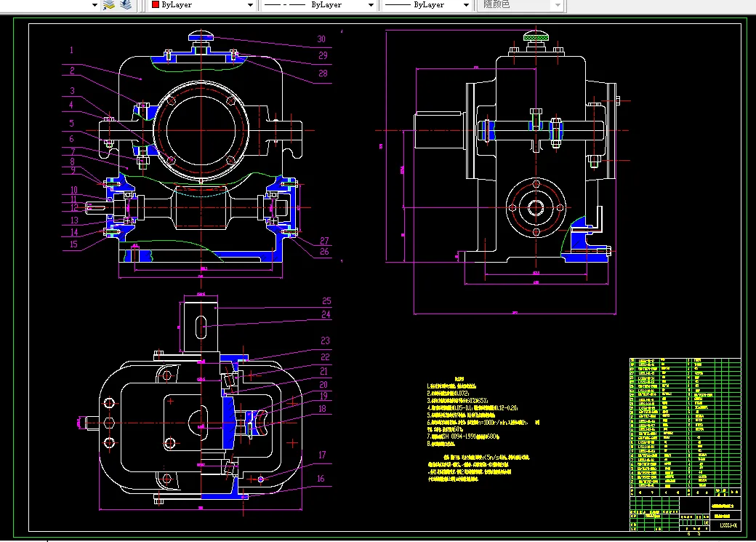
Task: Click part balloon "28"
Action: (323, 73)
